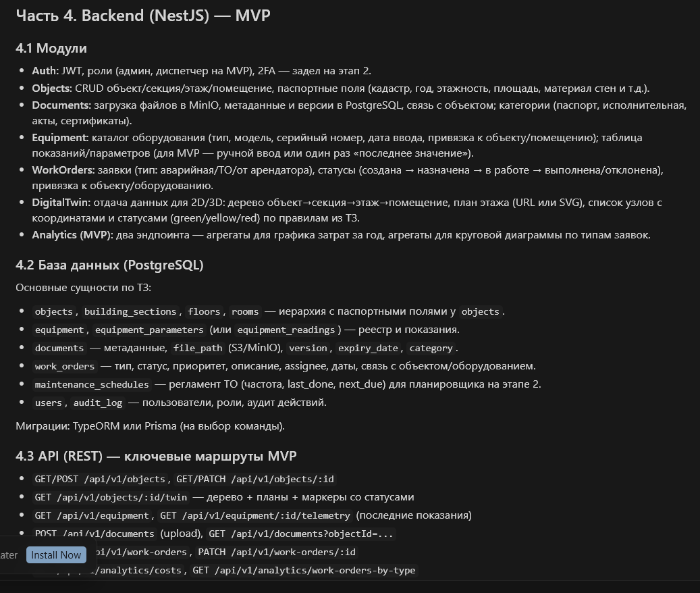Screen dimensions: 700x593
Task: Click the maintenance_schedules inline code
Action: [92, 384]
